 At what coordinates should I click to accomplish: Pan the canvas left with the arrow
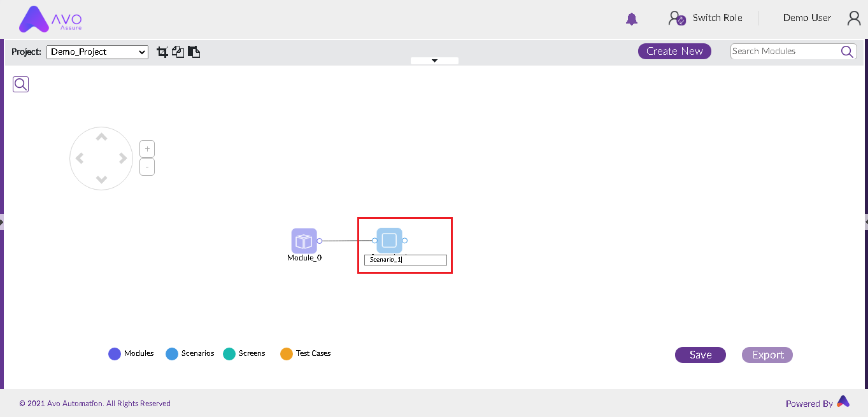pos(80,159)
